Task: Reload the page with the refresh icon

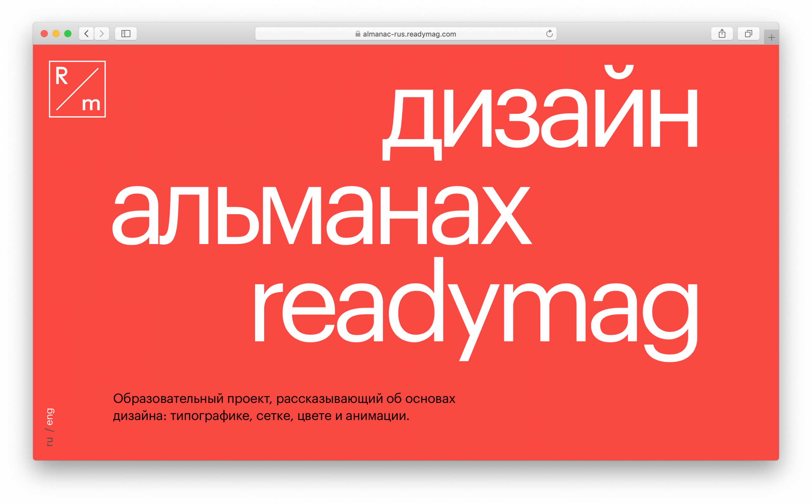Action: (549, 34)
